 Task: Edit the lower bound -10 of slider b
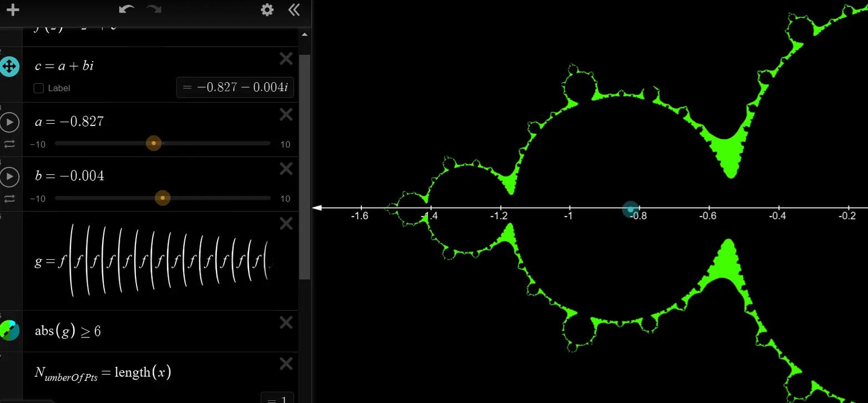point(38,199)
